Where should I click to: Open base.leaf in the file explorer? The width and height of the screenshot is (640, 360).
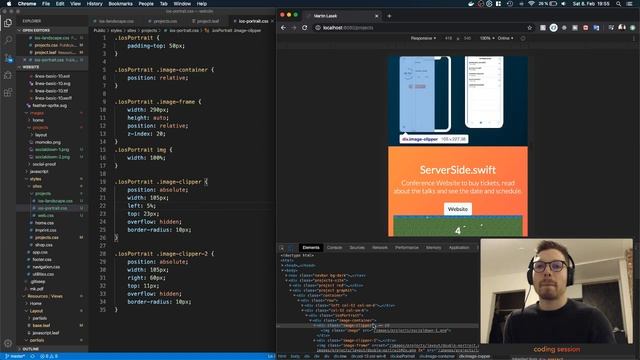[x=41, y=325]
